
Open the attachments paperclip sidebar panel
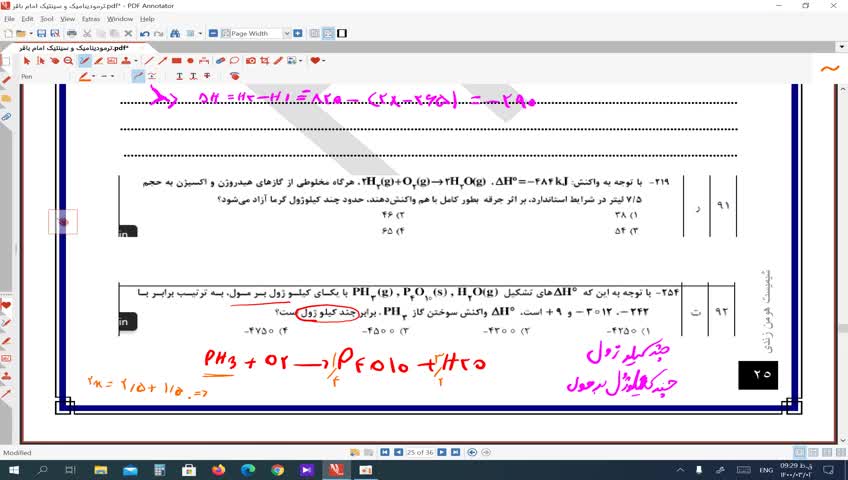(6, 116)
